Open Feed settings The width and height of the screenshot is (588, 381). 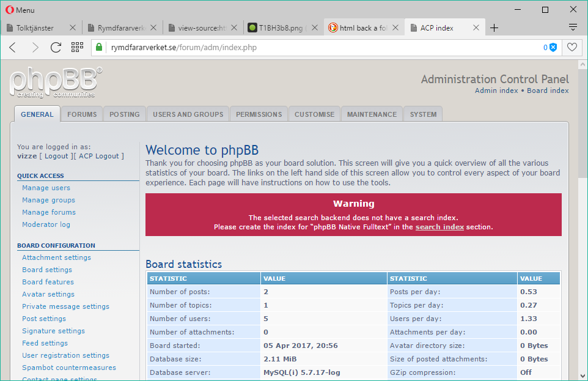45,343
